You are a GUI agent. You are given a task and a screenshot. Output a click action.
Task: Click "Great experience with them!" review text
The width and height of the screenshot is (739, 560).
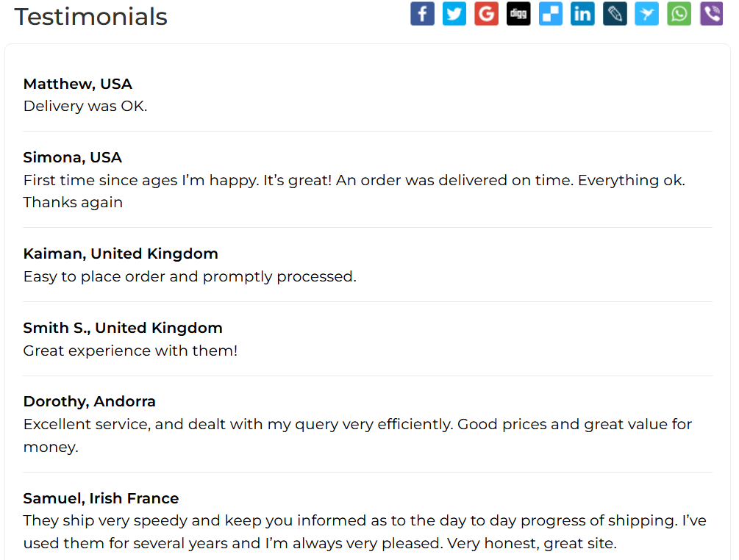coord(130,351)
